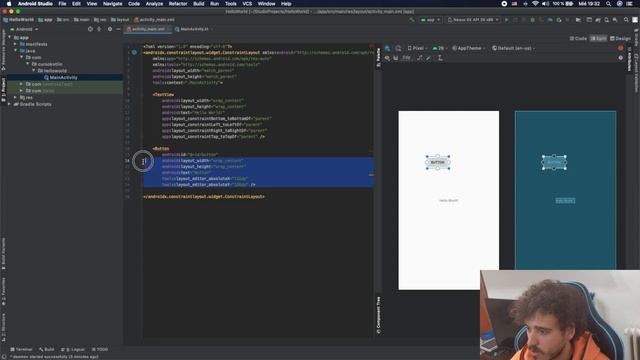The width and height of the screenshot is (640, 360).
Task: Open the Pixel device preview dropdown
Action: coord(417,48)
